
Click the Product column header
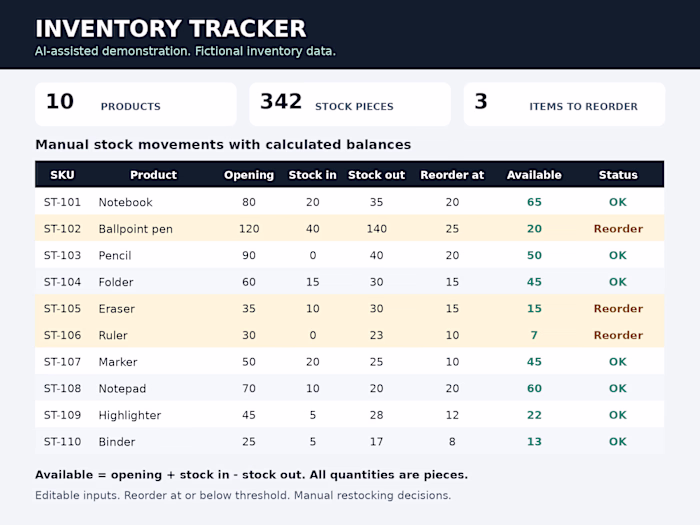point(154,175)
